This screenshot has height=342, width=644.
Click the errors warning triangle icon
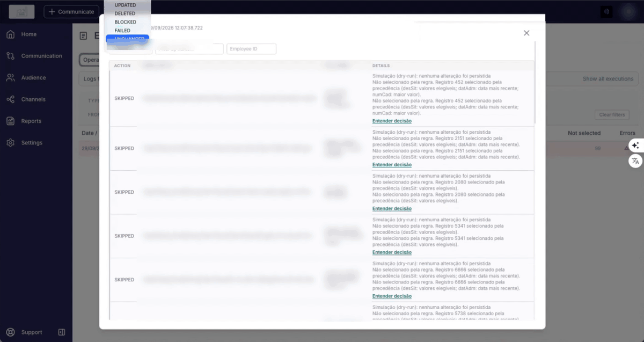click(626, 148)
